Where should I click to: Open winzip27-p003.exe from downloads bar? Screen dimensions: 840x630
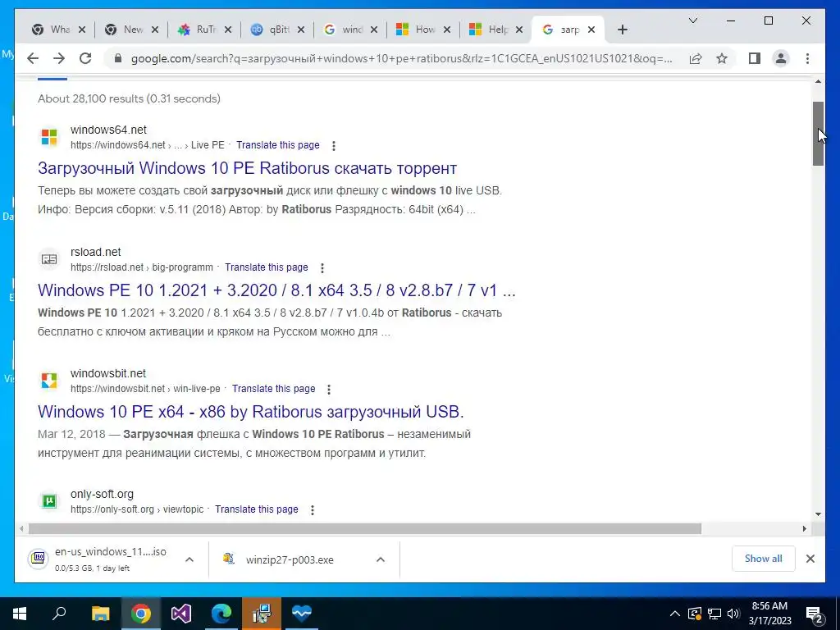point(290,559)
